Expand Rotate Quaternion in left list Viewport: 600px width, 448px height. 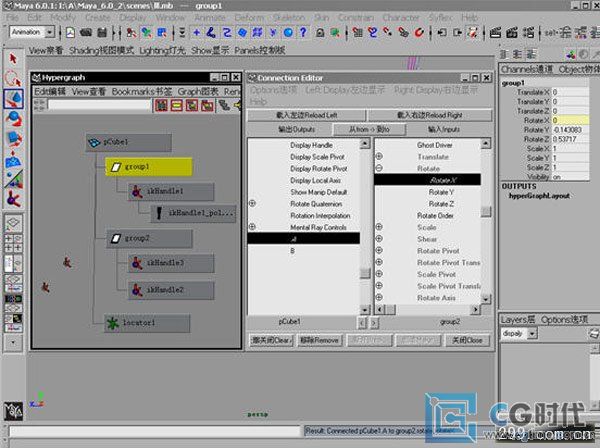(252, 204)
